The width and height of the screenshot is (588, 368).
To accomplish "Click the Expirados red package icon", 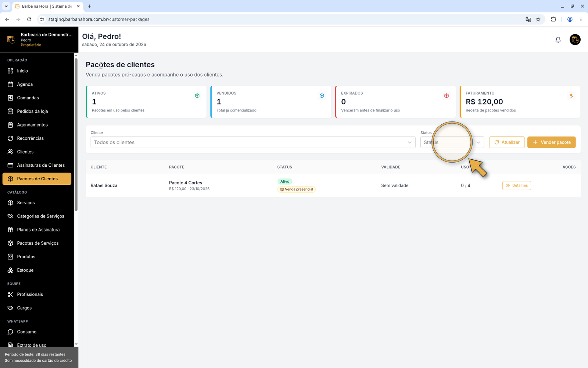I will point(447,96).
